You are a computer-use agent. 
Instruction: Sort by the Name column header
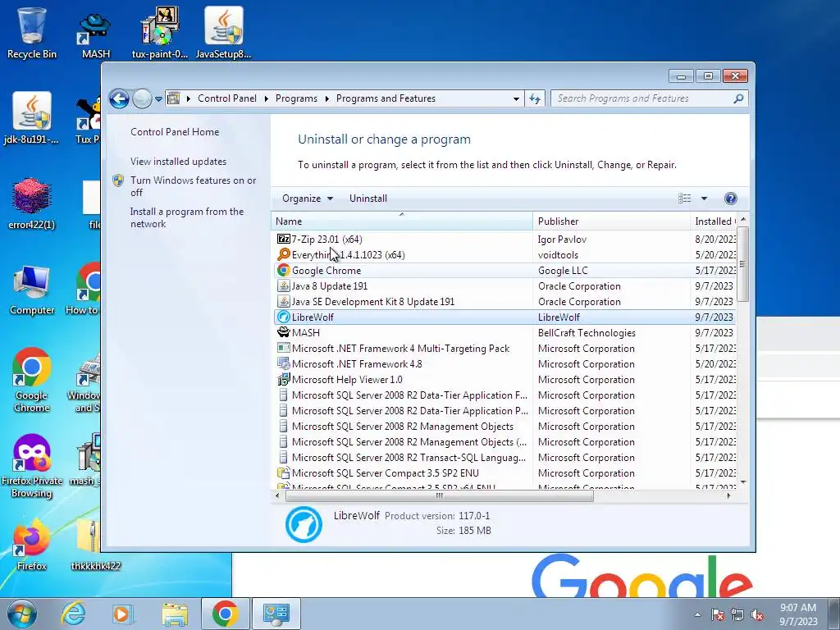point(402,221)
